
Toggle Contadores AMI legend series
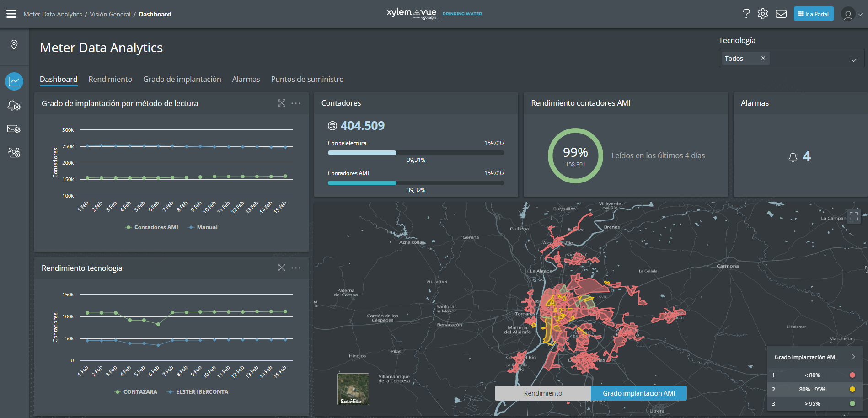point(152,227)
